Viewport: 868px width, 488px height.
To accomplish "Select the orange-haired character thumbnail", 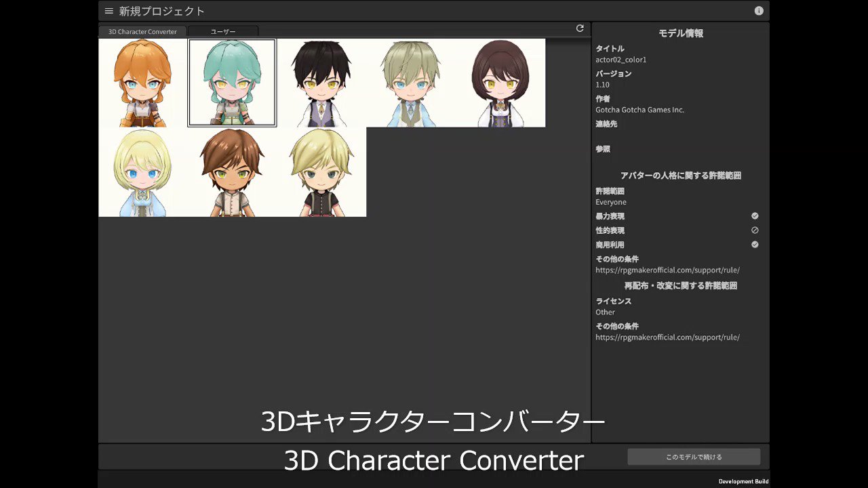I will [x=143, y=83].
